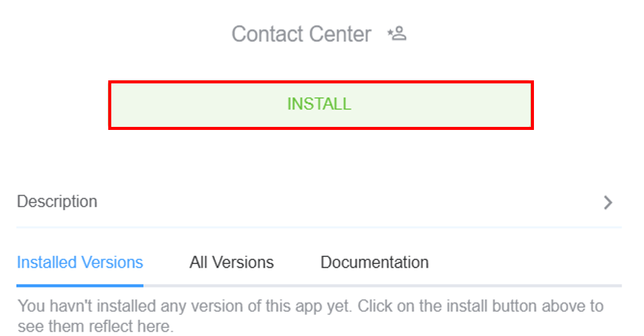Click the Description row label
This screenshot has height=336, width=644.
click(x=57, y=201)
